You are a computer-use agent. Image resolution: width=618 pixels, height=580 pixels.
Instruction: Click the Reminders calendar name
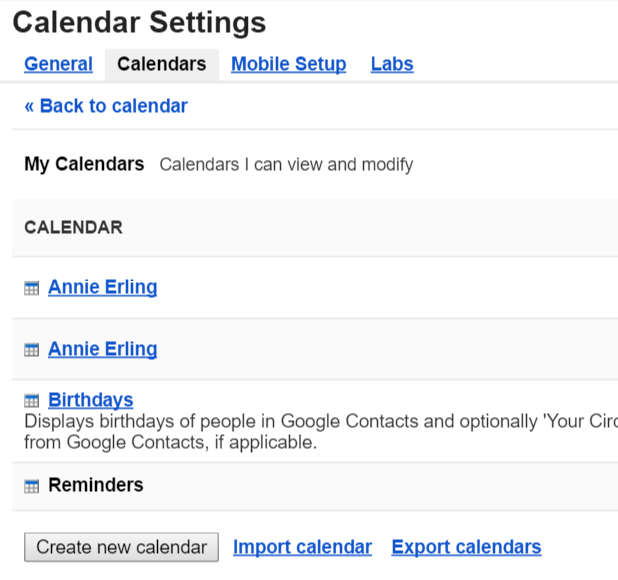point(96,485)
